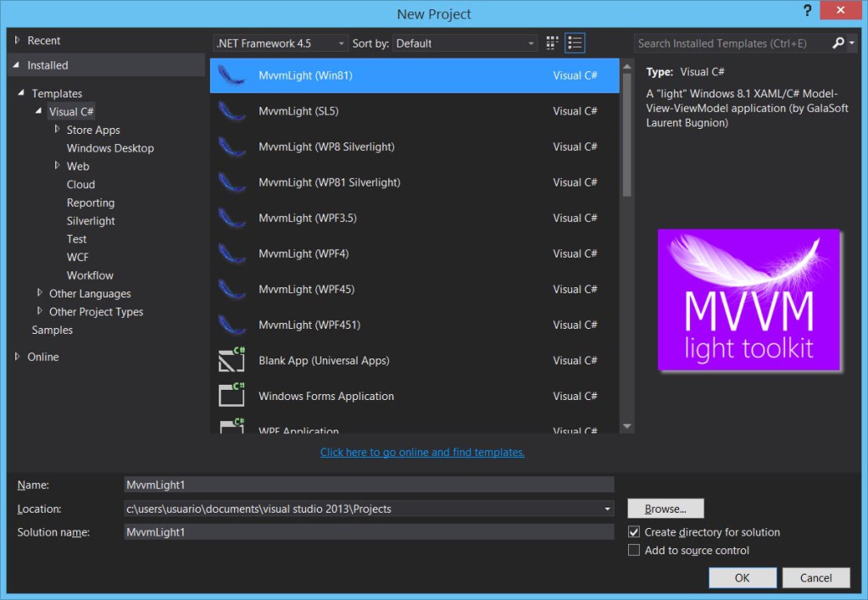Viewport: 868px width, 600px height.
Task: Click inside the Solution name field
Action: tap(369, 531)
